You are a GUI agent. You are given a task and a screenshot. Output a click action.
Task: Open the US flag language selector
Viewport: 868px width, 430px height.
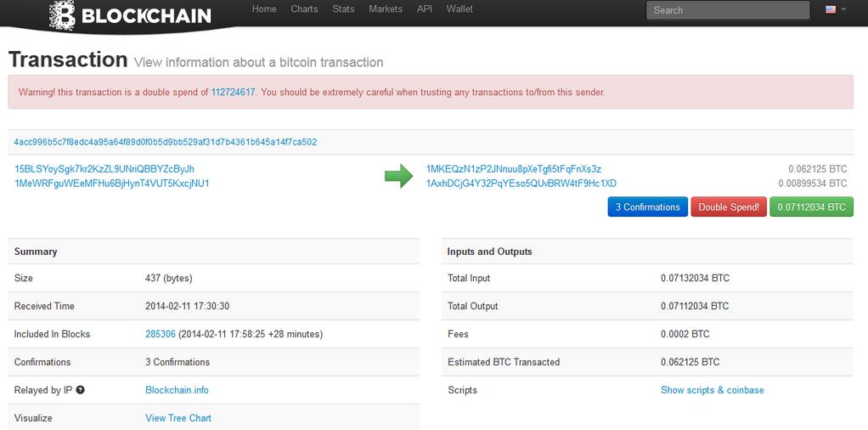836,9
